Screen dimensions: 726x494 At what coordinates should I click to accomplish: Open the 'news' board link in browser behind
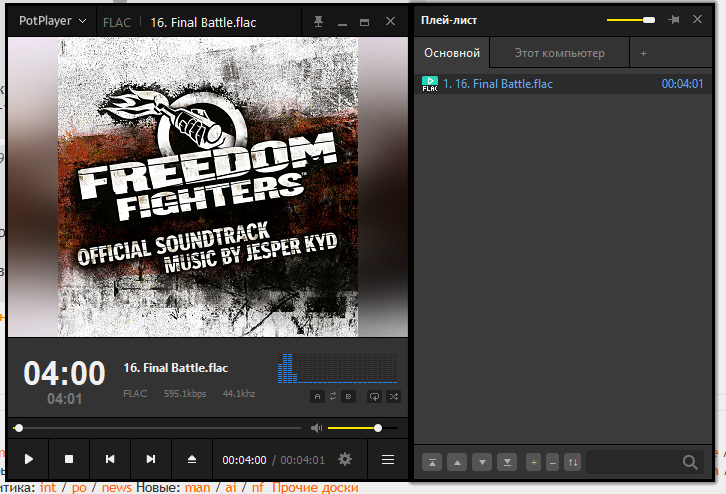click(x=117, y=488)
